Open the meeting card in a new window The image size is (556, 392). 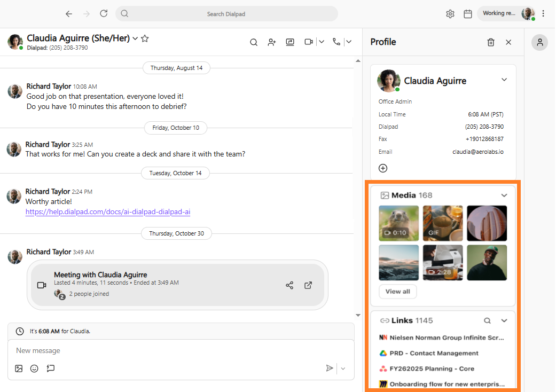coord(308,285)
